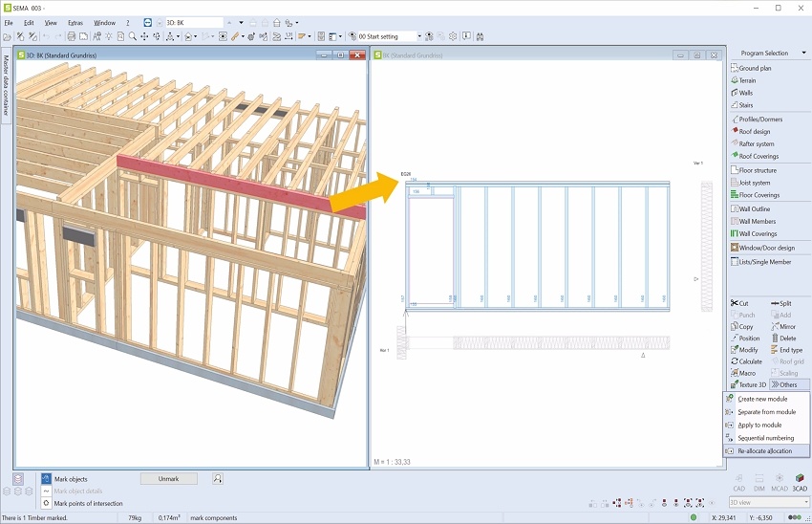Screen dimensions: 812x524
Task: Select Wall Outline program
Action: point(750,208)
